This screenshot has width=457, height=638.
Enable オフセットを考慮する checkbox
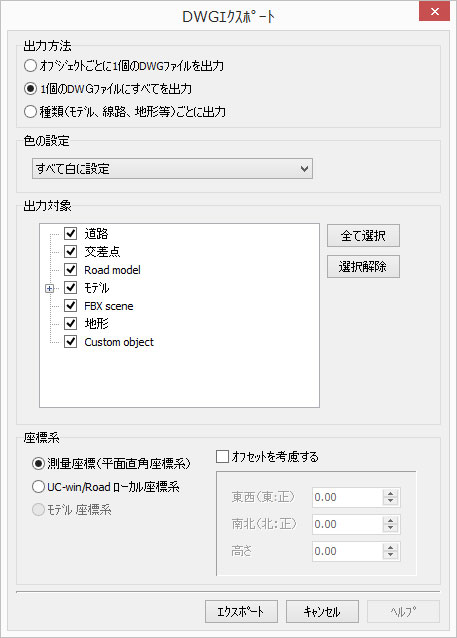(222, 457)
